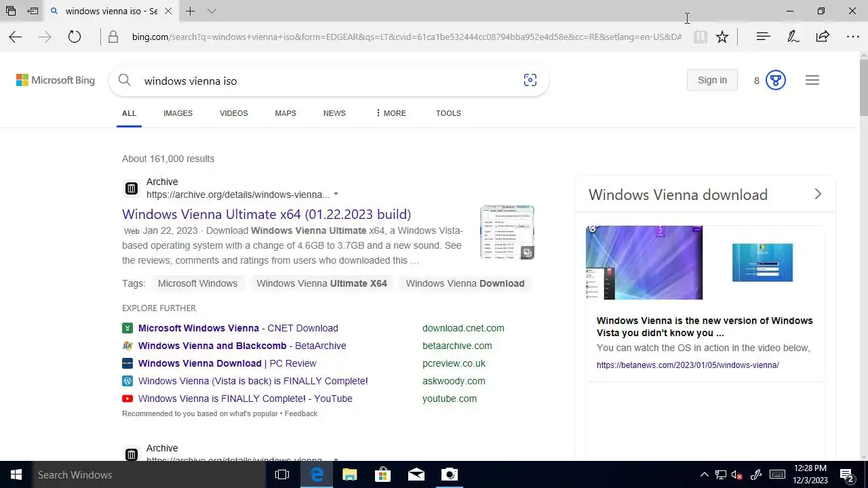Open Microsoft Rewards medal icon
The width and height of the screenshot is (868, 488).
pos(776,80)
